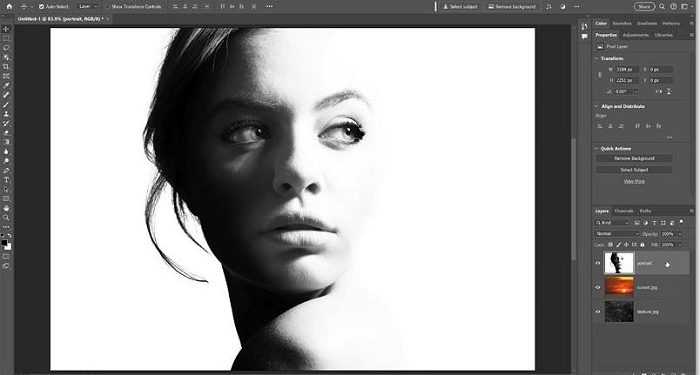Switch to the Swatches tab

click(x=622, y=23)
